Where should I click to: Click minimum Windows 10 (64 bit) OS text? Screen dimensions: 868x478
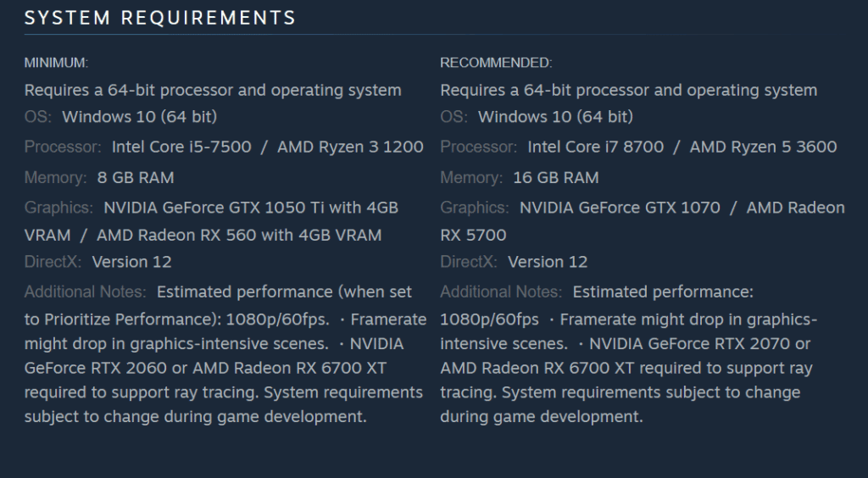(x=140, y=117)
